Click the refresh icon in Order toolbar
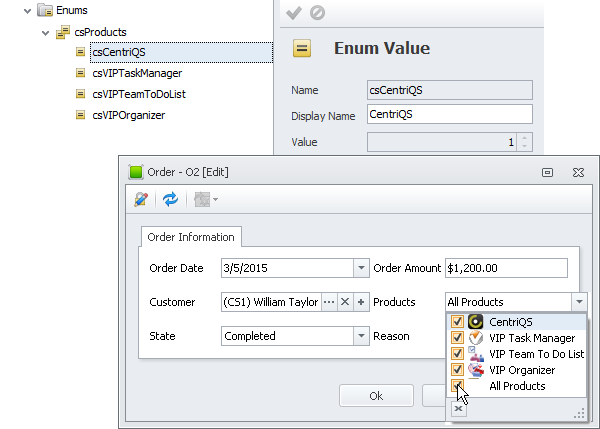 coord(170,200)
